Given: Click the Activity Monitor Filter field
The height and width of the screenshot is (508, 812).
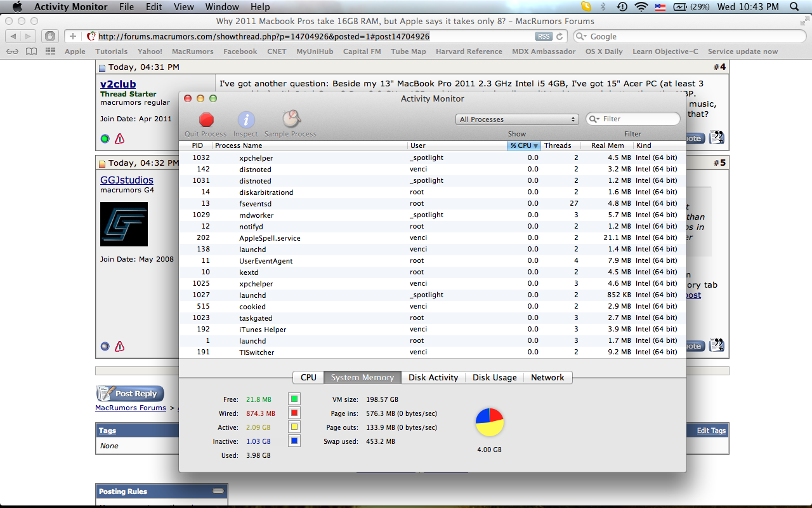Looking at the screenshot, I should pyautogui.click(x=633, y=119).
